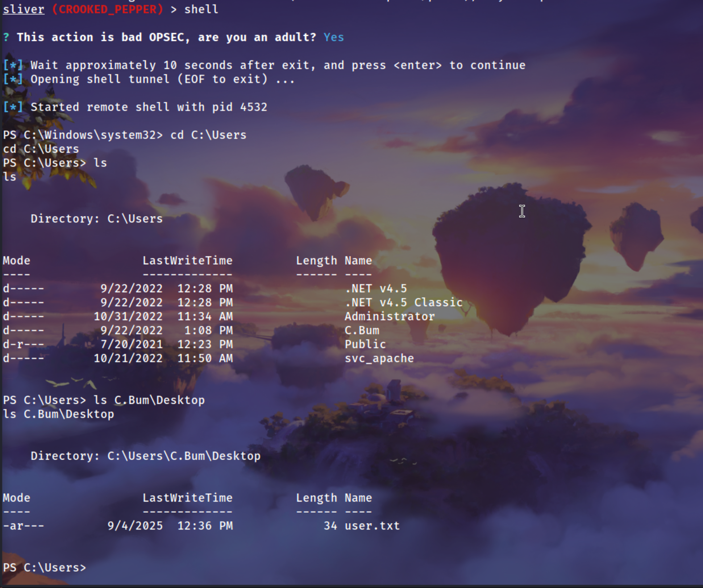Click the Administrator directory entry
Screen dimensions: 703x588
(389, 316)
